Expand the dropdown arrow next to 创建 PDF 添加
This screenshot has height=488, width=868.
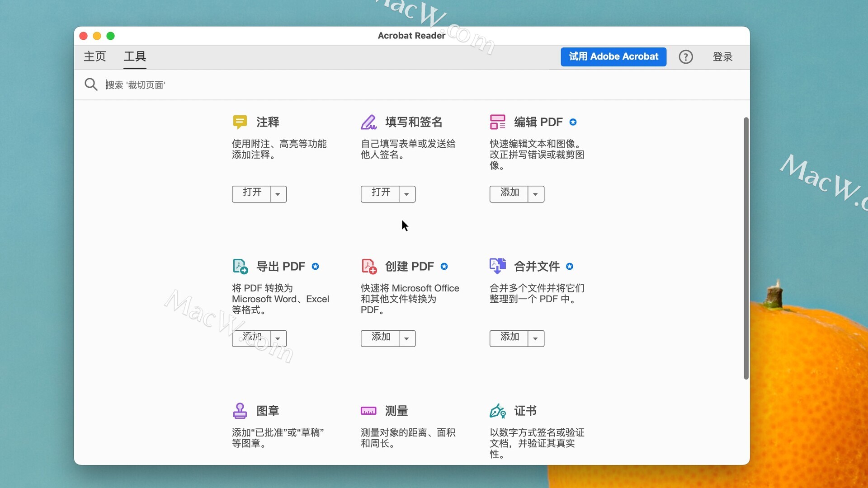click(x=407, y=338)
